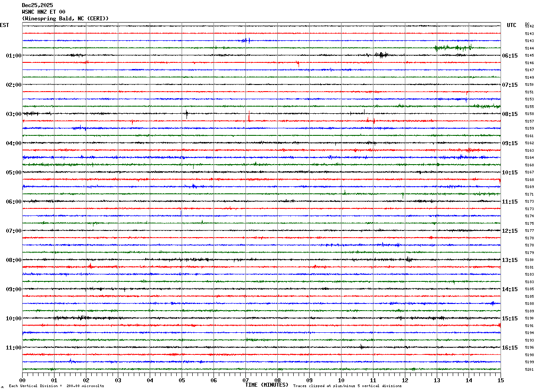Click the 14:15 UTC time label
This screenshot has width=536, height=392.
point(510,289)
